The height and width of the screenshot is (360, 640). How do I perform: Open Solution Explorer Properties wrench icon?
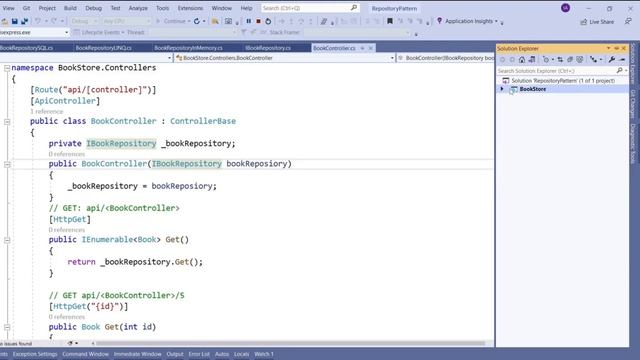point(611,60)
